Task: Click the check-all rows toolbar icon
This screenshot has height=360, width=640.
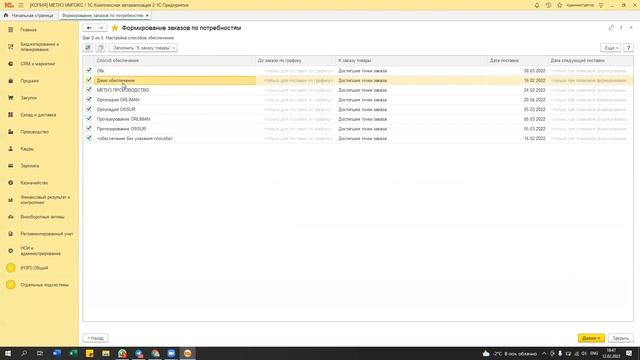Action: [x=88, y=48]
